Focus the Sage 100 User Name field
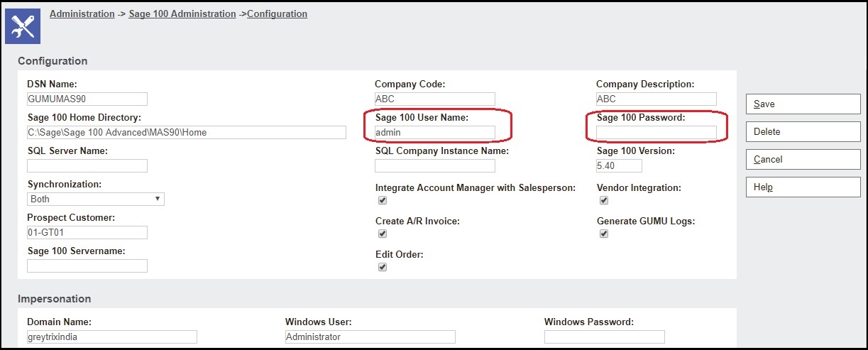Image resolution: width=868 pixels, height=350 pixels. click(434, 132)
